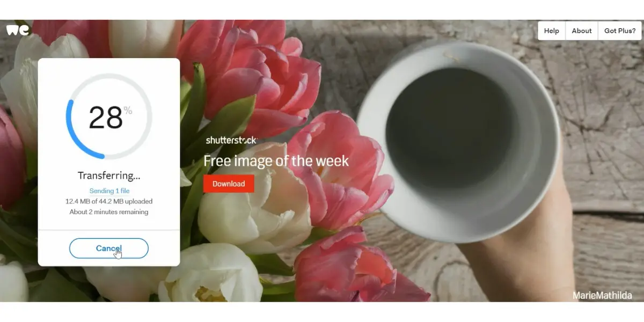Click the shutterstock logo
Viewport: 644px width, 322px height.
coord(232,140)
